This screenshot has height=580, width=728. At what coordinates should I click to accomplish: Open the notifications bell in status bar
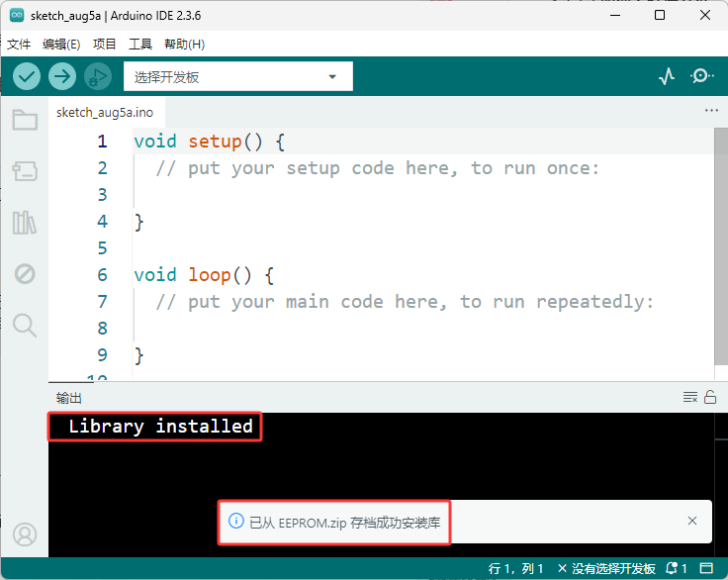click(676, 568)
